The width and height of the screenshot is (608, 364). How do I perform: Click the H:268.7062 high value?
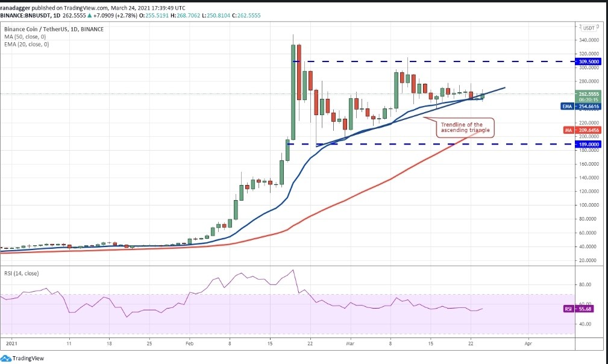coord(184,16)
